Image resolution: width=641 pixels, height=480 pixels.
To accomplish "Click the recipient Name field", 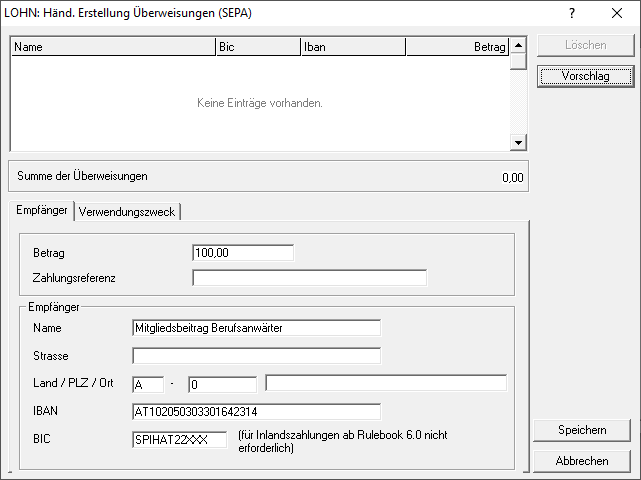I will (256, 328).
